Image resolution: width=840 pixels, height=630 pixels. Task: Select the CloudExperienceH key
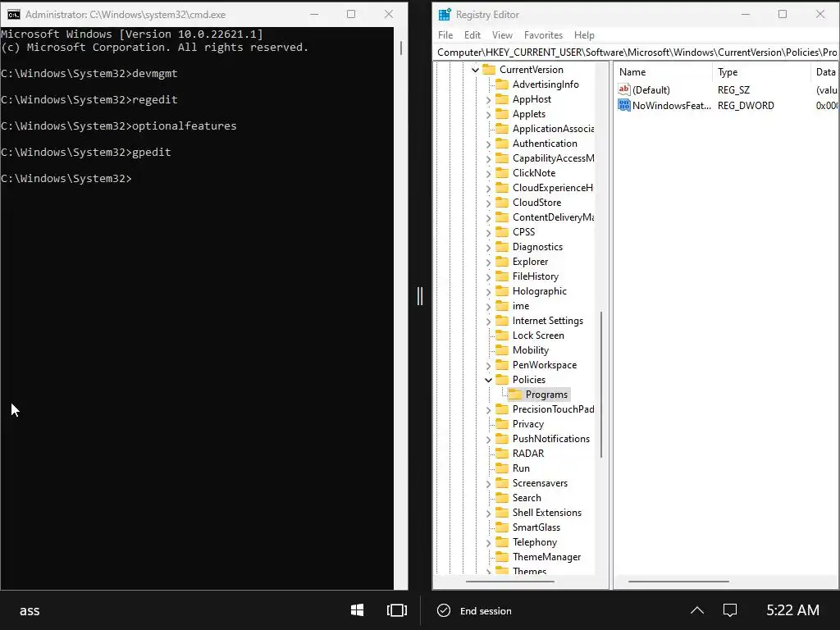pyautogui.click(x=552, y=188)
